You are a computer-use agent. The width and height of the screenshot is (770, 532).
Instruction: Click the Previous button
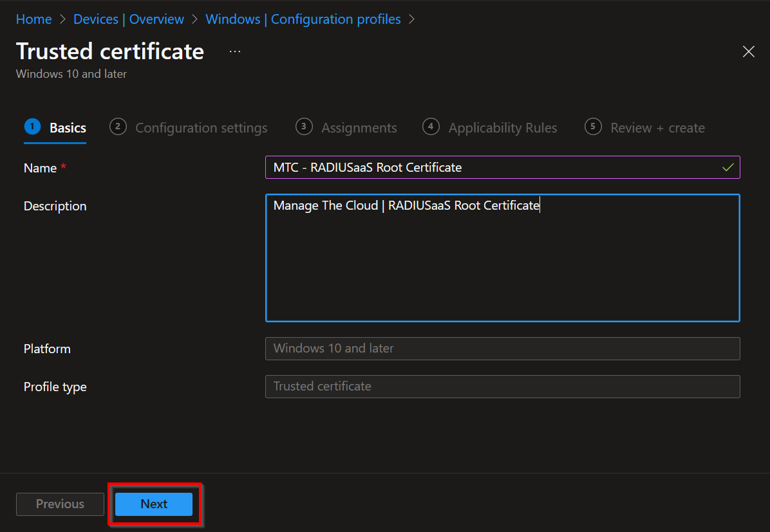[x=60, y=504]
